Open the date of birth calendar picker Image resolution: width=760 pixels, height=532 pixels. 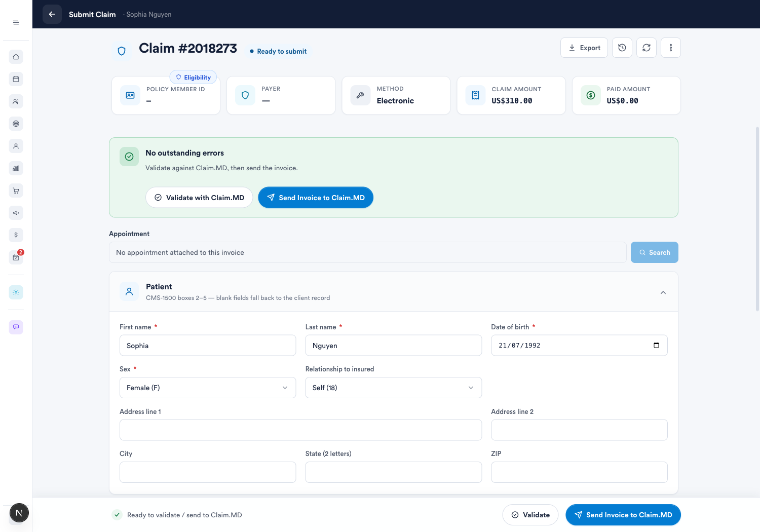[657, 346]
